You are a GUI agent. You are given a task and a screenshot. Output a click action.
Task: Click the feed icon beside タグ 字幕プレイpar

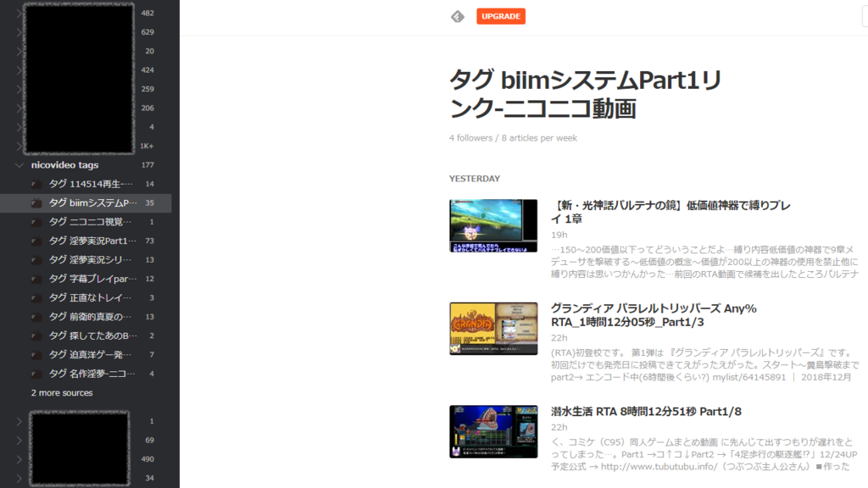pyautogui.click(x=36, y=279)
